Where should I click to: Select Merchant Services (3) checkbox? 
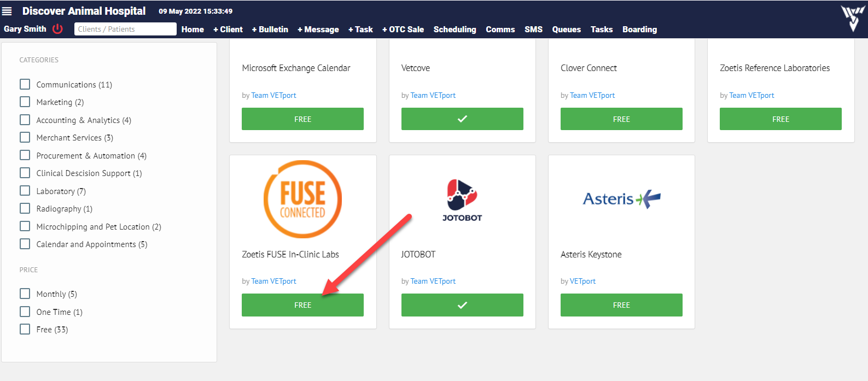[25, 137]
